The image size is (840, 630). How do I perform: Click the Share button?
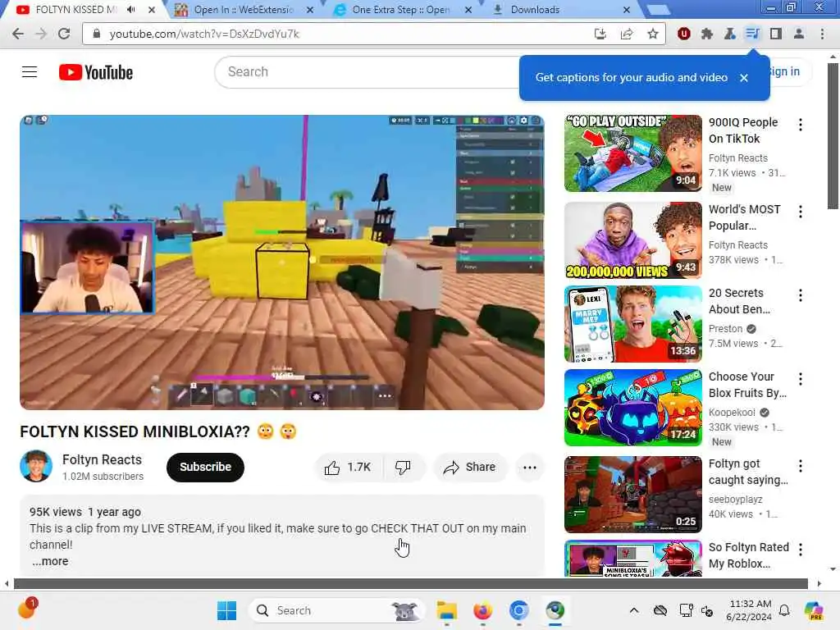[x=469, y=467]
